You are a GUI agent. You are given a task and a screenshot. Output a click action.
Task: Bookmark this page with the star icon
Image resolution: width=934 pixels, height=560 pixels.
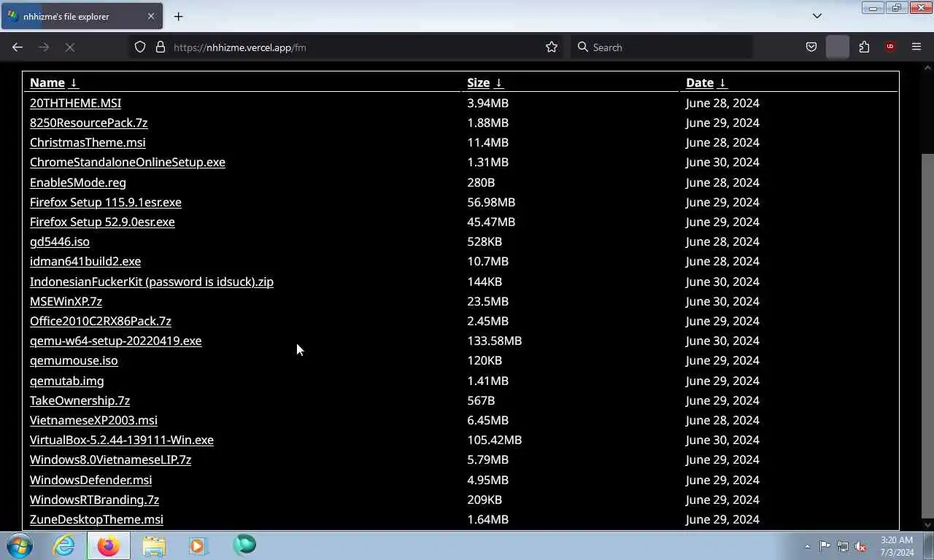552,47
